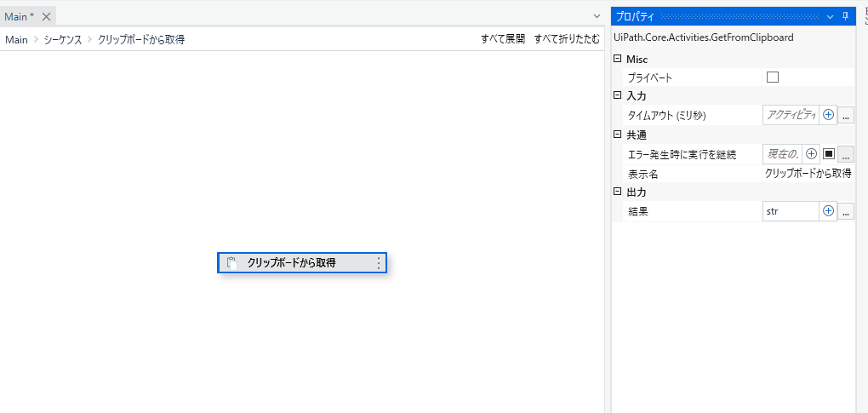This screenshot has height=413, width=868.
Task: Click the プロパティ panel title bar
Action: pos(733,17)
